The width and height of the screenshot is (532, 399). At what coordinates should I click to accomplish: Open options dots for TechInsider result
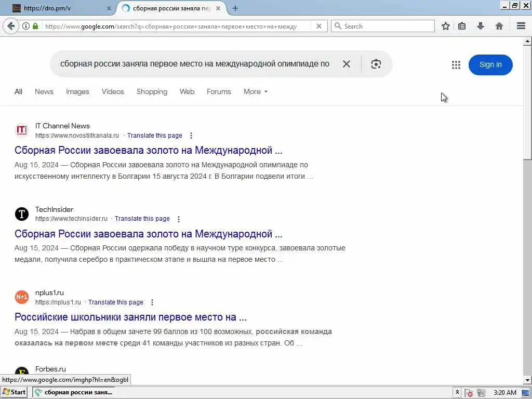tap(179, 219)
